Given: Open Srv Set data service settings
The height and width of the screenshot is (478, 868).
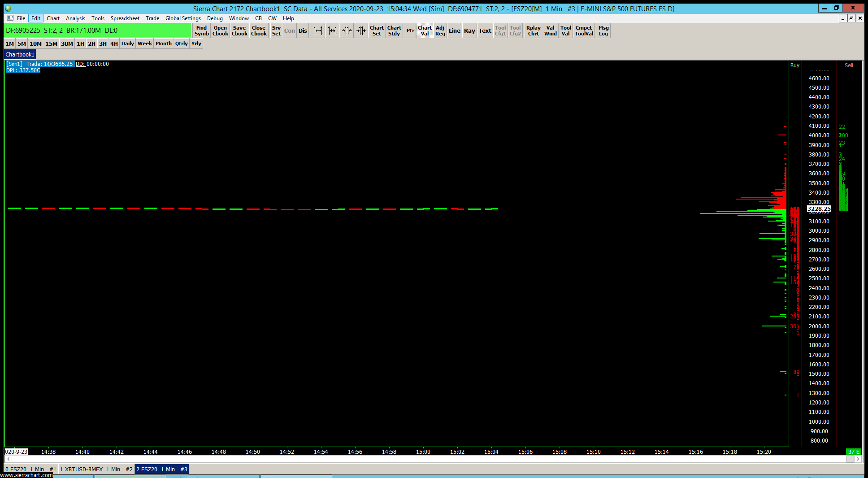Looking at the screenshot, I should [276, 30].
